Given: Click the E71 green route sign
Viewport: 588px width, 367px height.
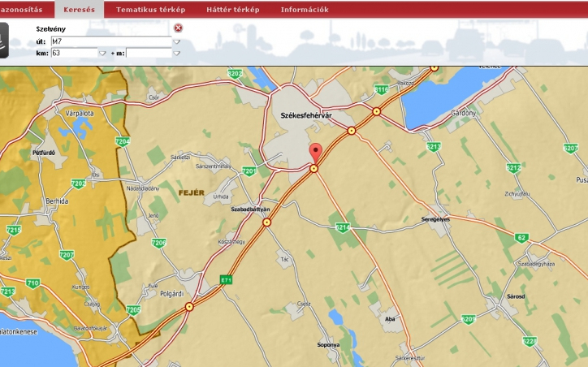Looking at the screenshot, I should [226, 279].
